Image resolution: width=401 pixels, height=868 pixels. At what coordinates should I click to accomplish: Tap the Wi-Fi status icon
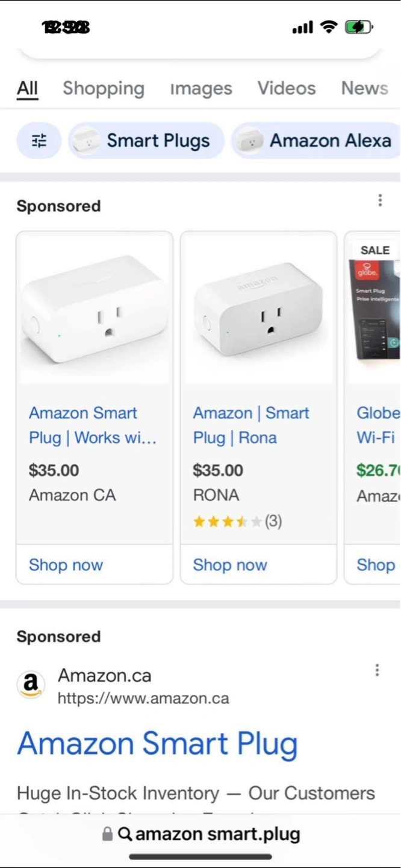(329, 27)
